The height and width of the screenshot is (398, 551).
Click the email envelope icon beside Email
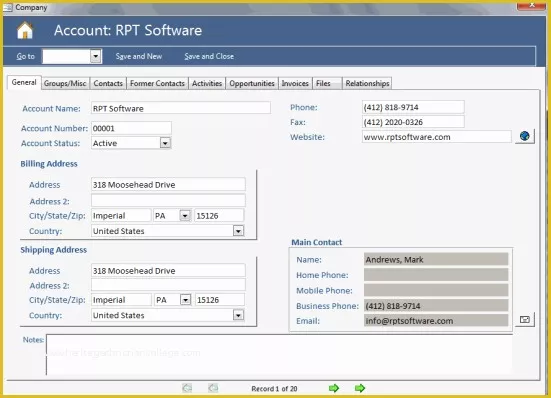pos(525,319)
